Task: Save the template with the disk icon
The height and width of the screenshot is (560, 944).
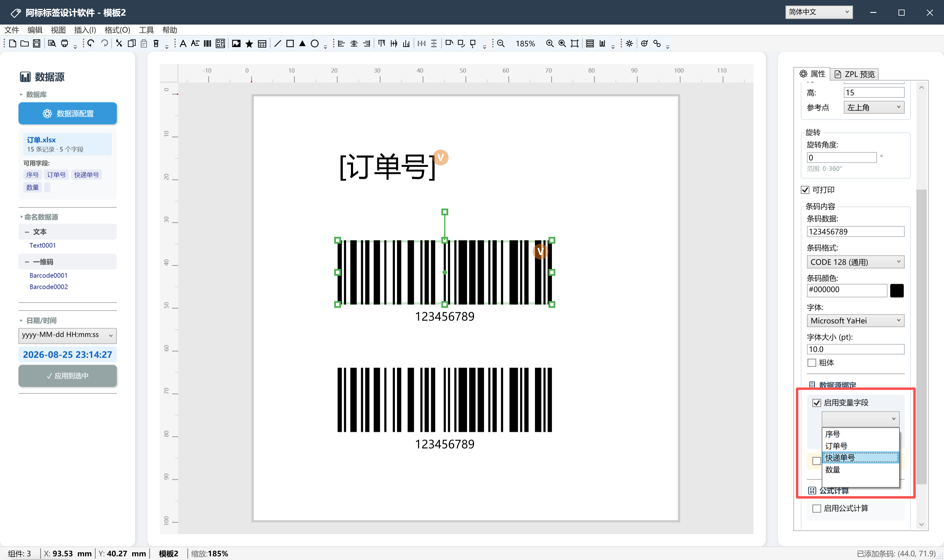Action: click(37, 44)
